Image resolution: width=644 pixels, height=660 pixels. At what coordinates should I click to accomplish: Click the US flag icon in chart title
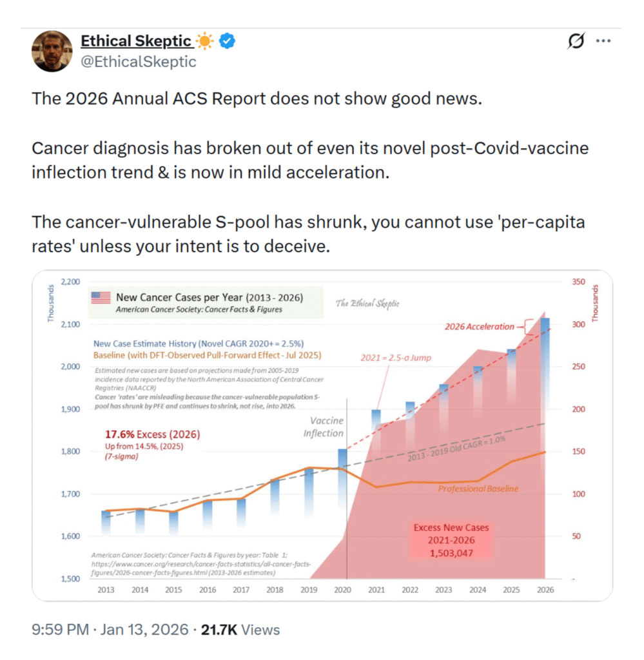[x=101, y=298]
